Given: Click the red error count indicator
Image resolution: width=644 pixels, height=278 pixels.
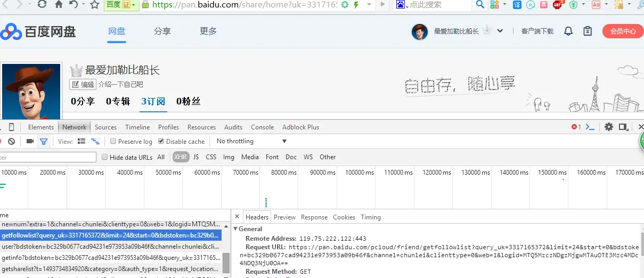Looking at the screenshot, I should tap(576, 127).
